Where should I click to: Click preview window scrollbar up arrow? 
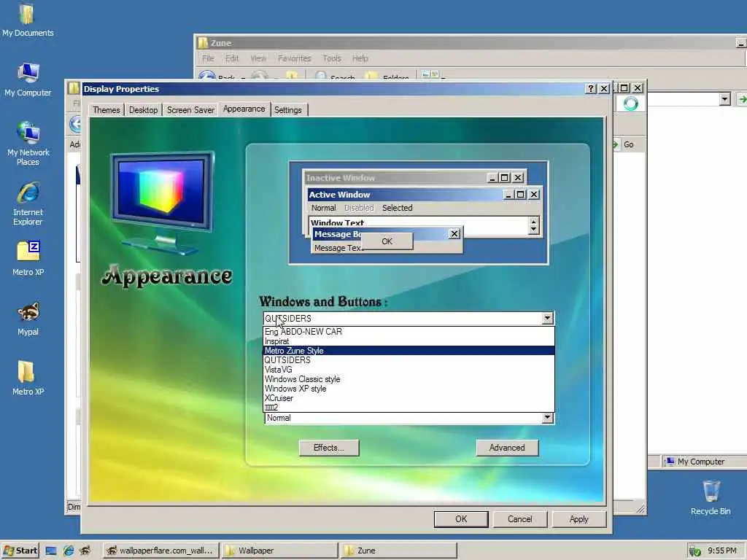click(533, 221)
